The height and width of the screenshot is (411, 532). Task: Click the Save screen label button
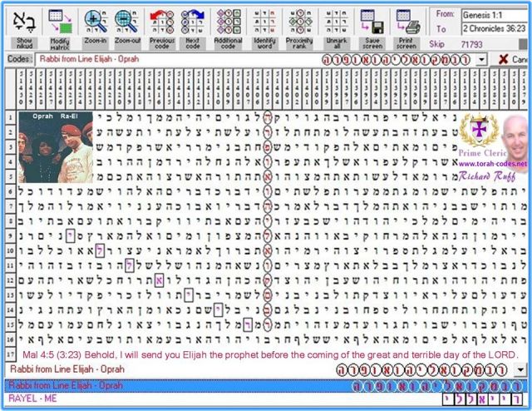coord(372,43)
